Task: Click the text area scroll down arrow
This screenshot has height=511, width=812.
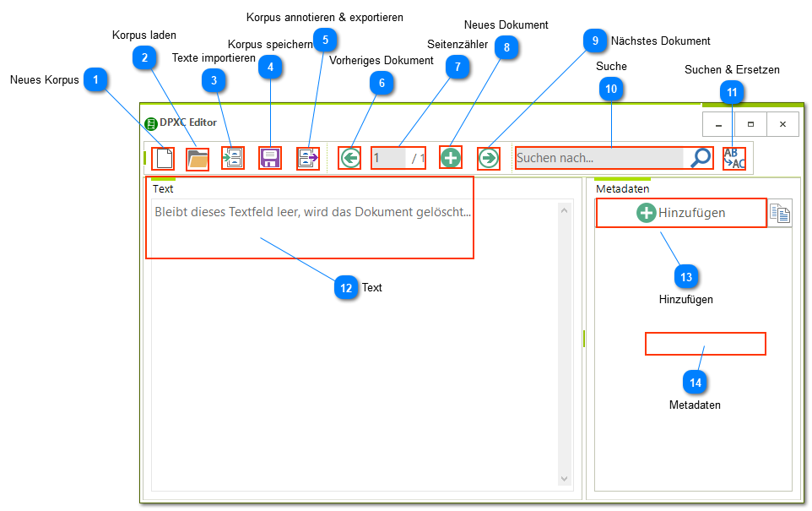Action: (x=565, y=478)
